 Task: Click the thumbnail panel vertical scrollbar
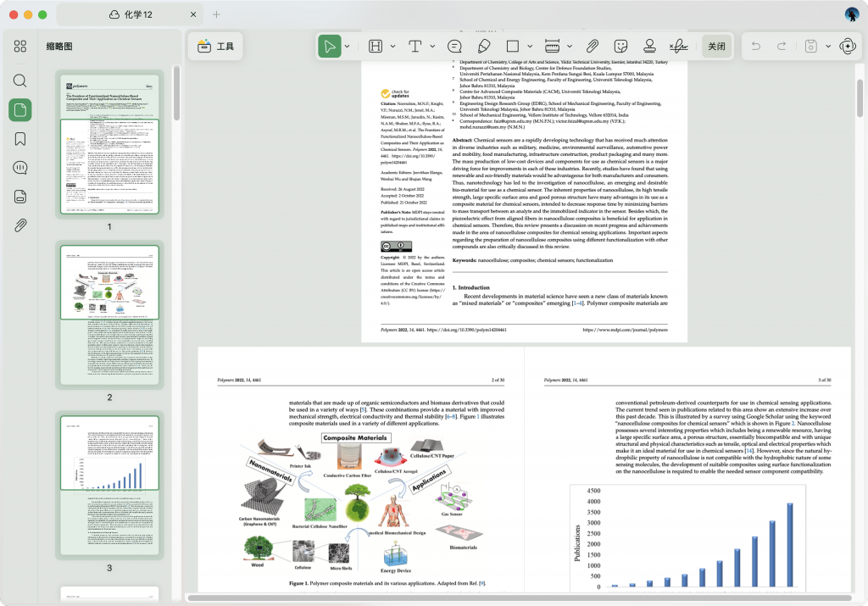pyautogui.click(x=176, y=93)
